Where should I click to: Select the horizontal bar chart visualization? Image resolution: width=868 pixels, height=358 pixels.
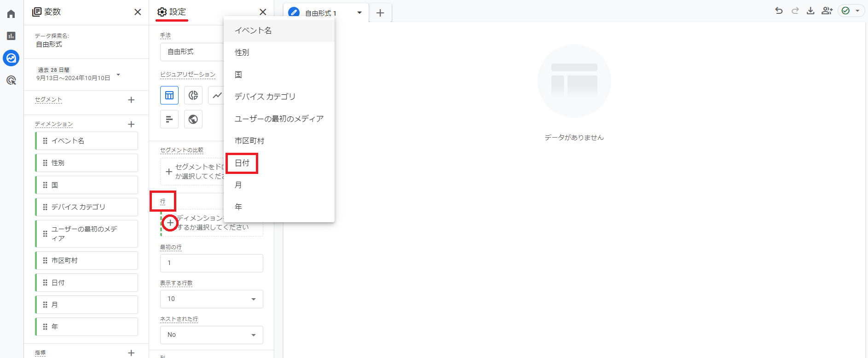point(169,119)
